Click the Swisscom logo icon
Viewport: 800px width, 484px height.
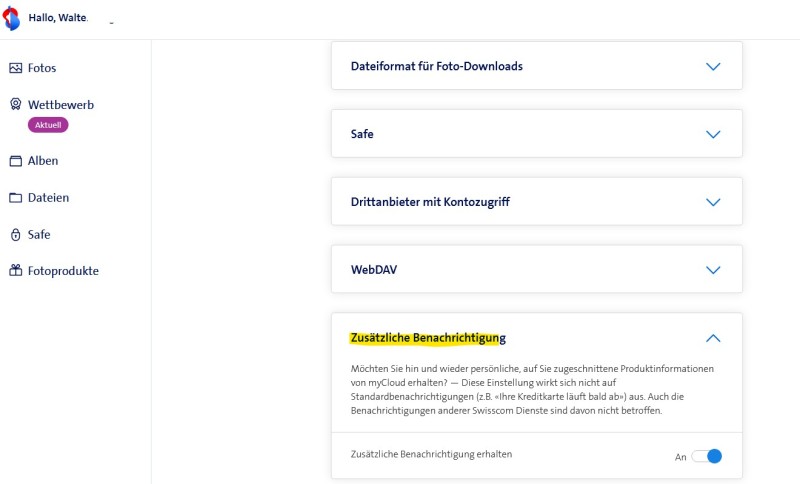pyautogui.click(x=12, y=19)
